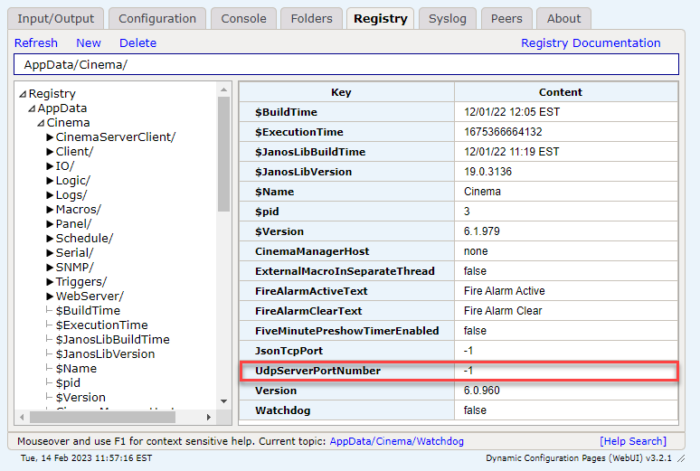Click the tree's horizontal scrollbar right arrow

[208, 417]
